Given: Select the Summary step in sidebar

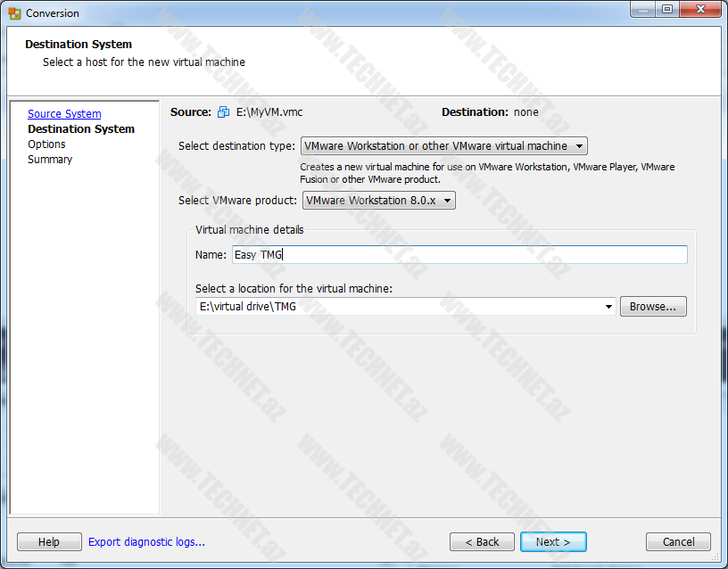Looking at the screenshot, I should point(50,160).
